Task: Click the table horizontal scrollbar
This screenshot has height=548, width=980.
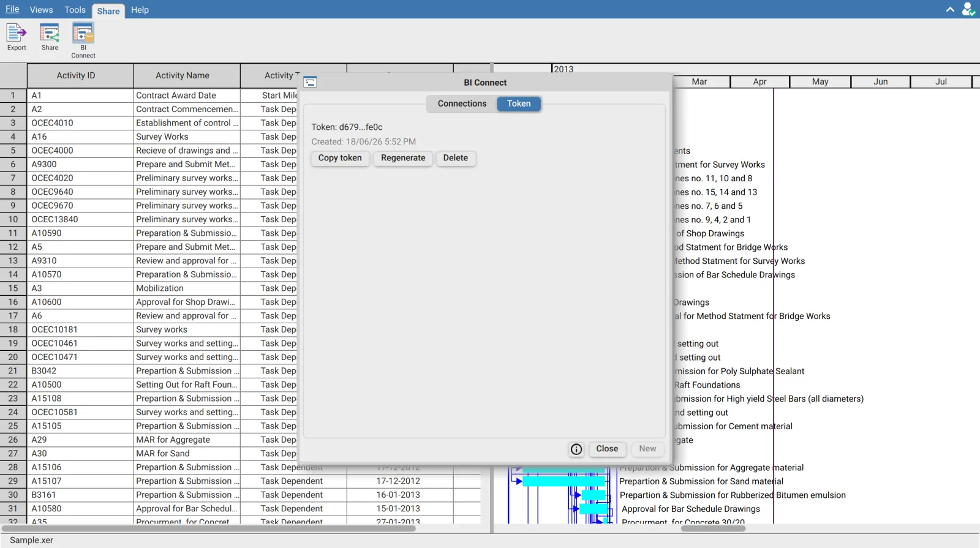Action: click(x=208, y=528)
